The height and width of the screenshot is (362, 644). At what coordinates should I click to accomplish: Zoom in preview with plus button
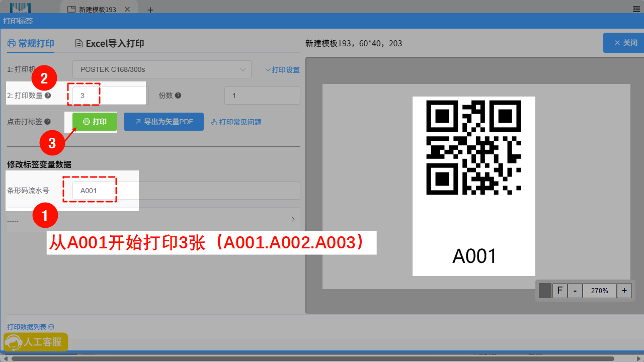click(624, 291)
